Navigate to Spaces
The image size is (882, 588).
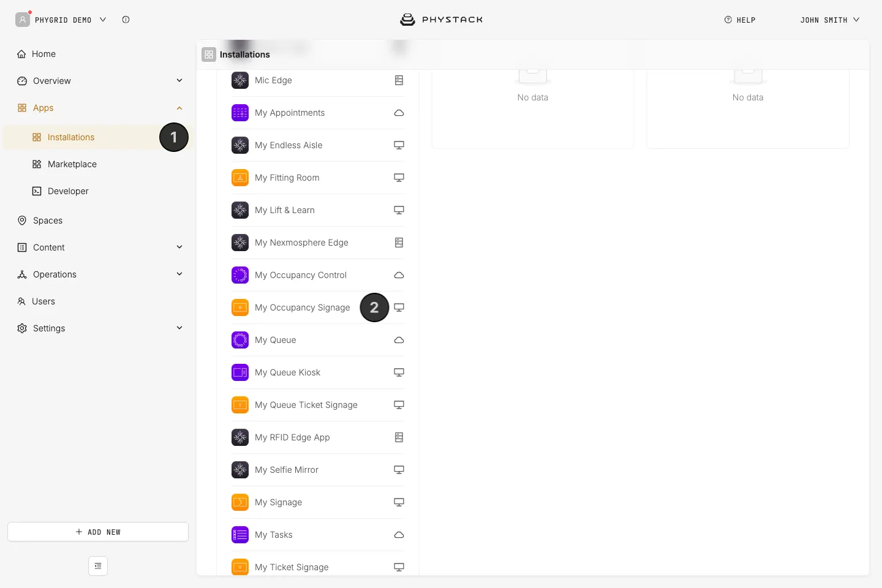(x=98, y=221)
